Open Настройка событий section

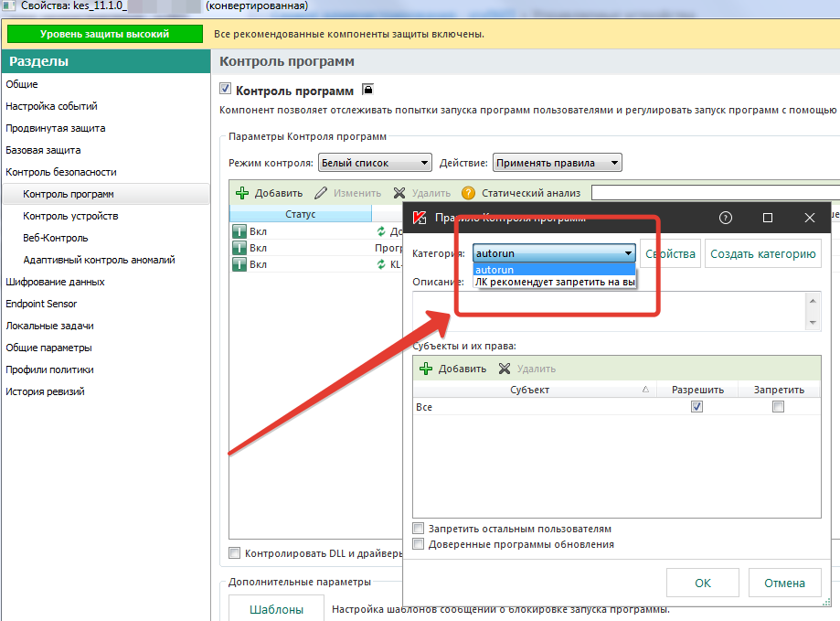point(51,106)
